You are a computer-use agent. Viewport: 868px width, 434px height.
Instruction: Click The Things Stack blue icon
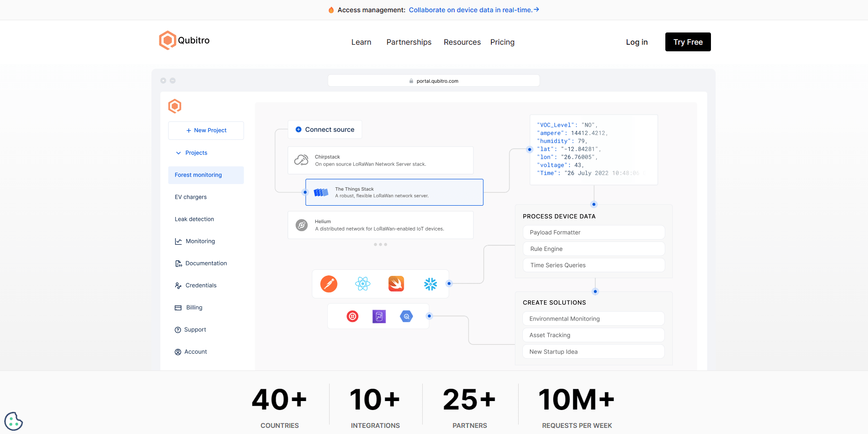321,192
